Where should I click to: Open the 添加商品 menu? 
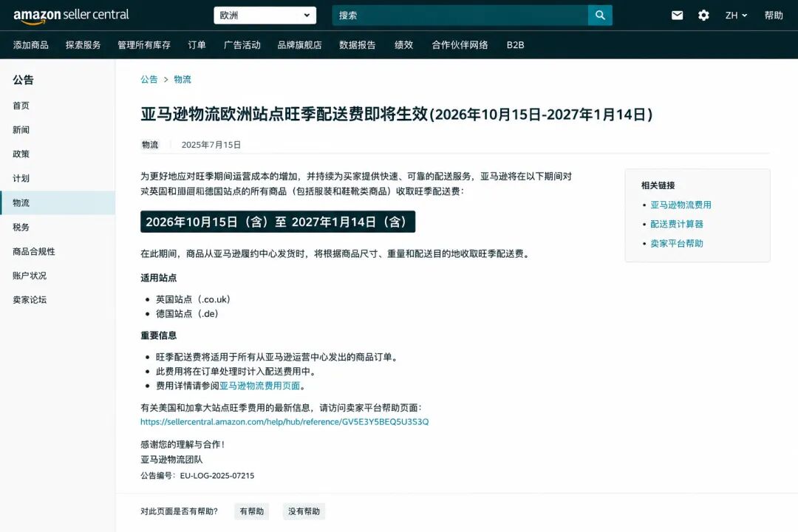point(31,45)
